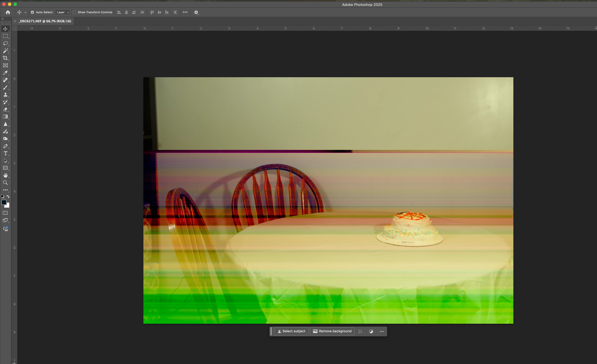Select the Lasso tool
The image size is (597, 364).
[5, 44]
